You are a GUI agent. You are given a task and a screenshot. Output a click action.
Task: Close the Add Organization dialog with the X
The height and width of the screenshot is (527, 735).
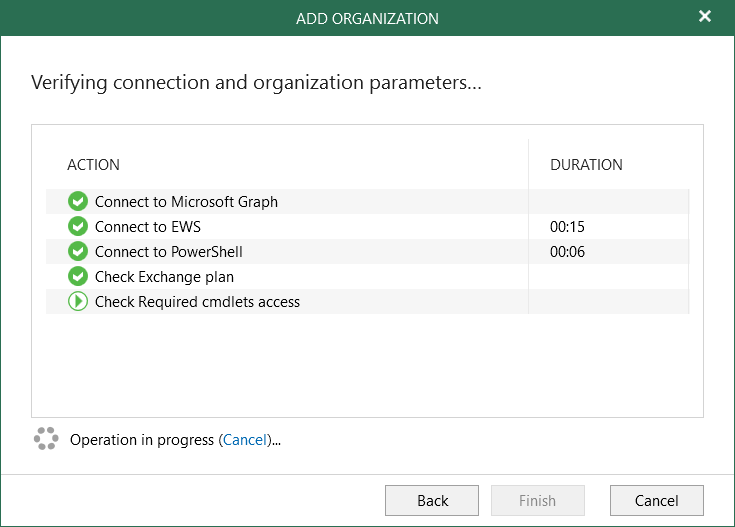pyautogui.click(x=705, y=17)
